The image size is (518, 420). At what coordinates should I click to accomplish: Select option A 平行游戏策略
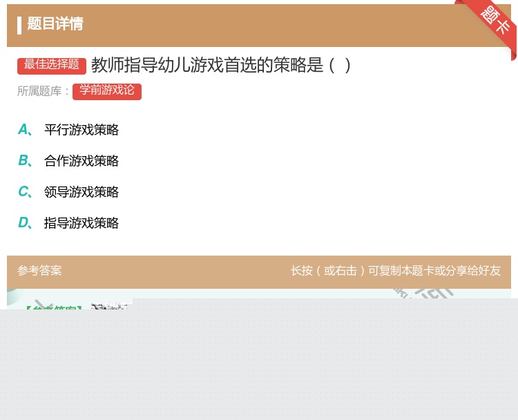tap(81, 130)
